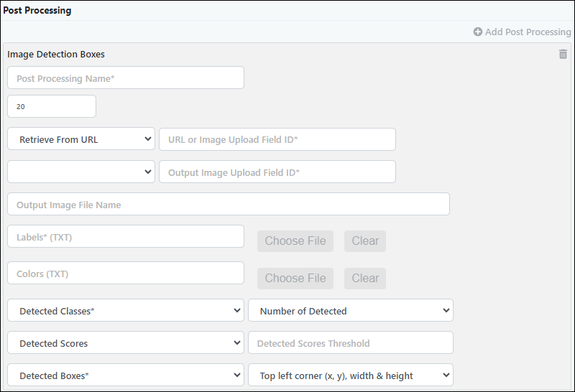Click Clear button next to Colors field
Image resolution: width=575 pixels, height=392 pixels.
point(365,279)
